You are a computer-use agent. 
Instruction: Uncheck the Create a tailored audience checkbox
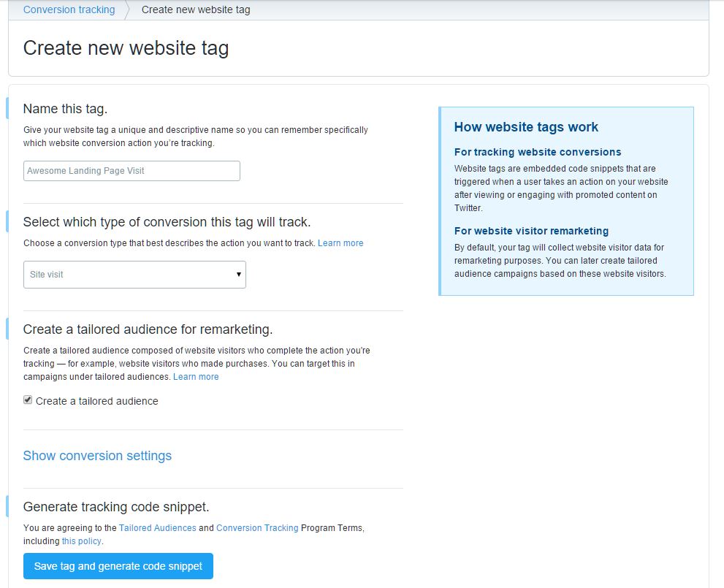pyautogui.click(x=28, y=400)
